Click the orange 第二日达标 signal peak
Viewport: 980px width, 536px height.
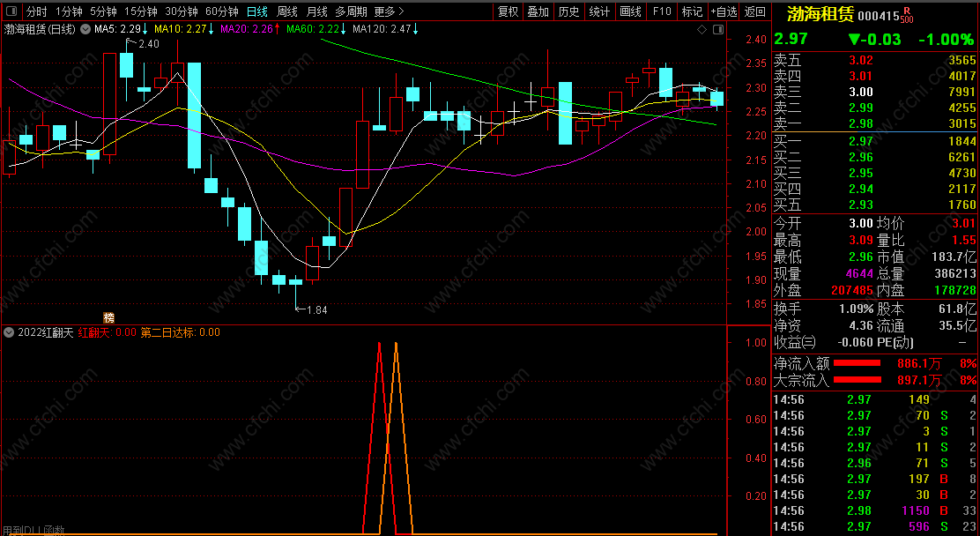397,345
